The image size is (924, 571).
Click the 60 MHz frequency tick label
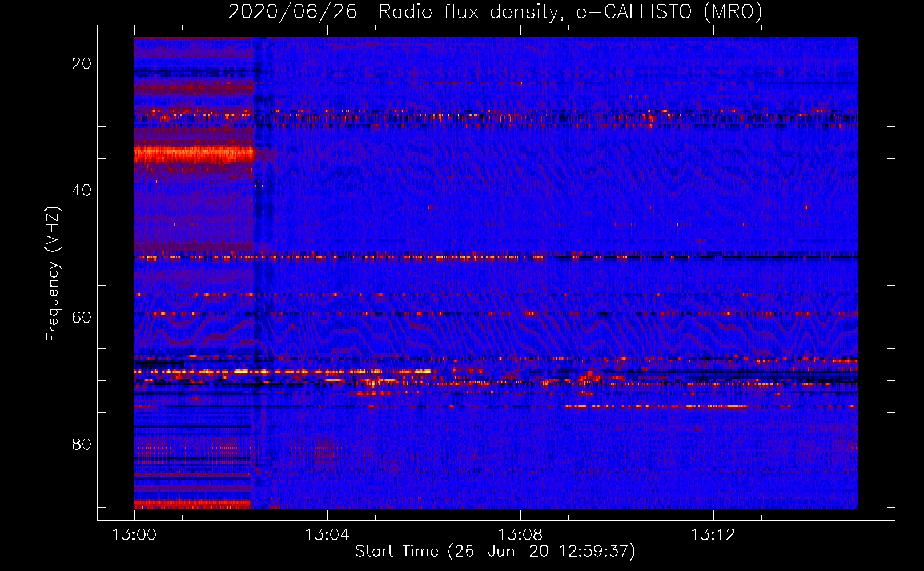82,317
